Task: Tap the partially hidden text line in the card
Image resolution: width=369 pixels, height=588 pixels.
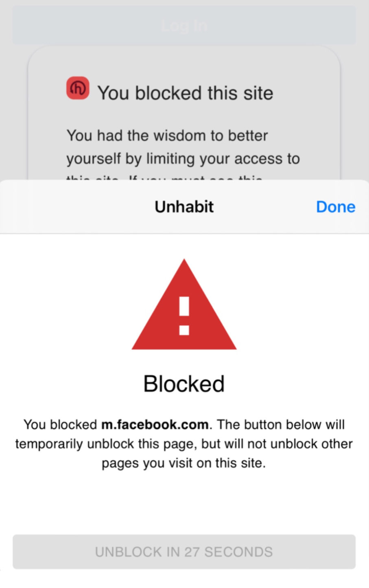Action: 164,178
